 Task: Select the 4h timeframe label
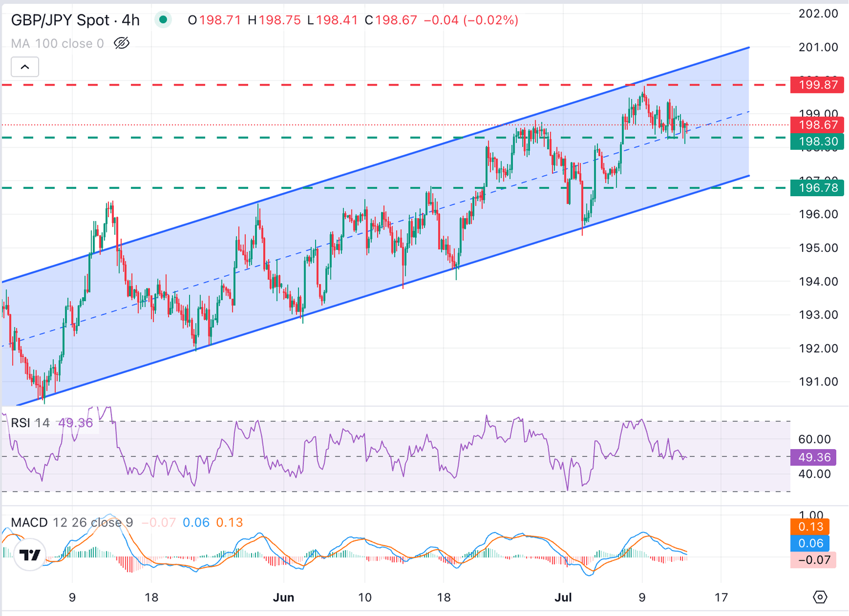[132, 19]
